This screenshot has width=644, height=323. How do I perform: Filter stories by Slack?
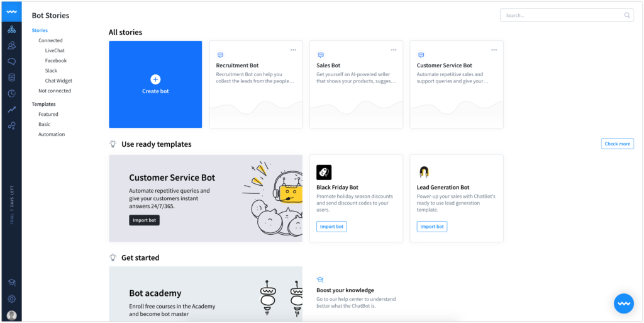pos(51,71)
